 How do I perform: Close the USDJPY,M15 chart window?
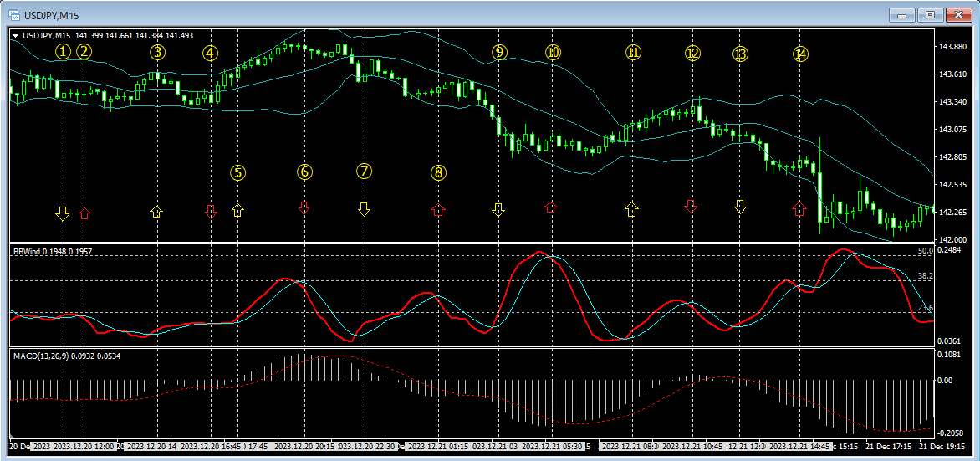point(957,14)
